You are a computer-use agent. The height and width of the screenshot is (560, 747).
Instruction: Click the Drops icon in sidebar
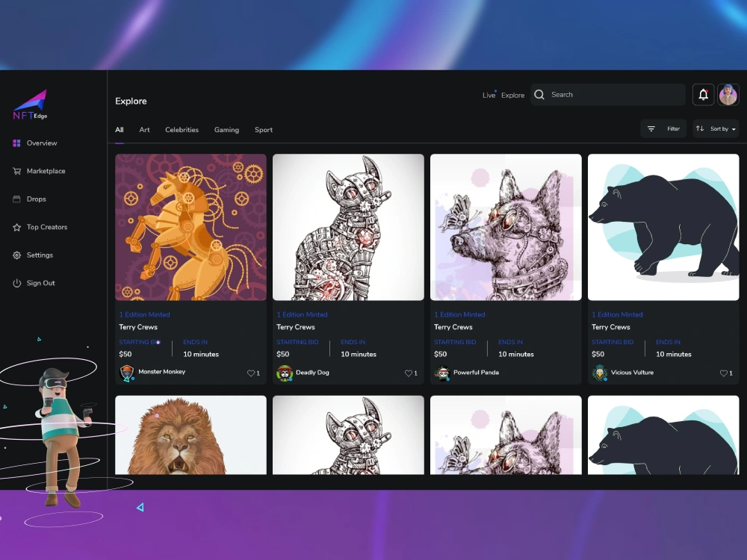(x=16, y=199)
